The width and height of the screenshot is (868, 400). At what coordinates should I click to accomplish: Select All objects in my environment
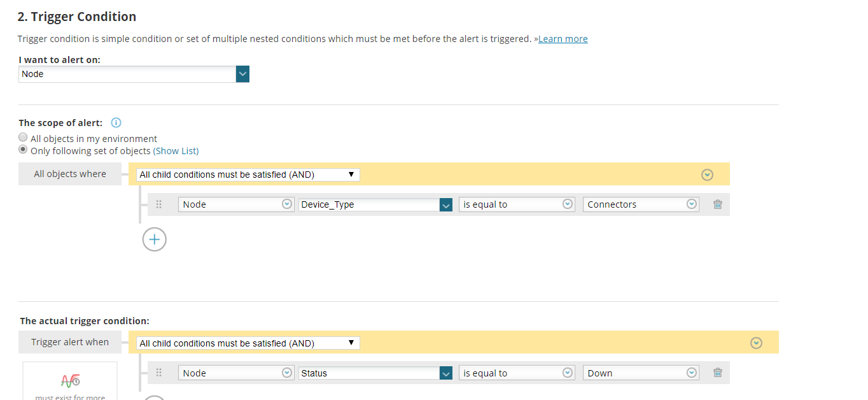(23, 138)
